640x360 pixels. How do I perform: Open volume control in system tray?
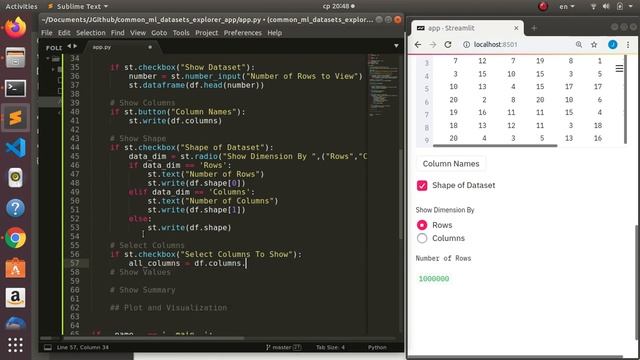point(606,6)
